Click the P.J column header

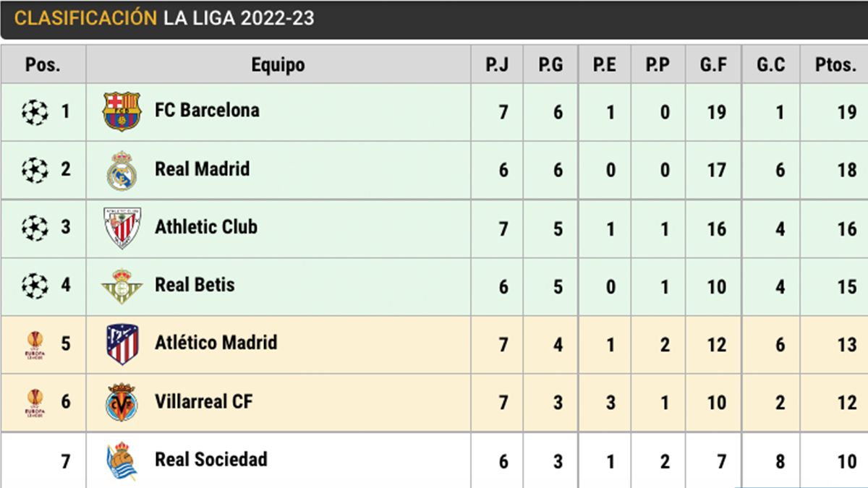(497, 65)
